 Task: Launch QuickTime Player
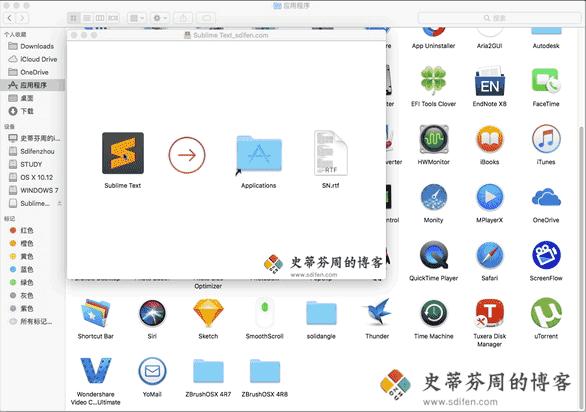[x=434, y=255]
